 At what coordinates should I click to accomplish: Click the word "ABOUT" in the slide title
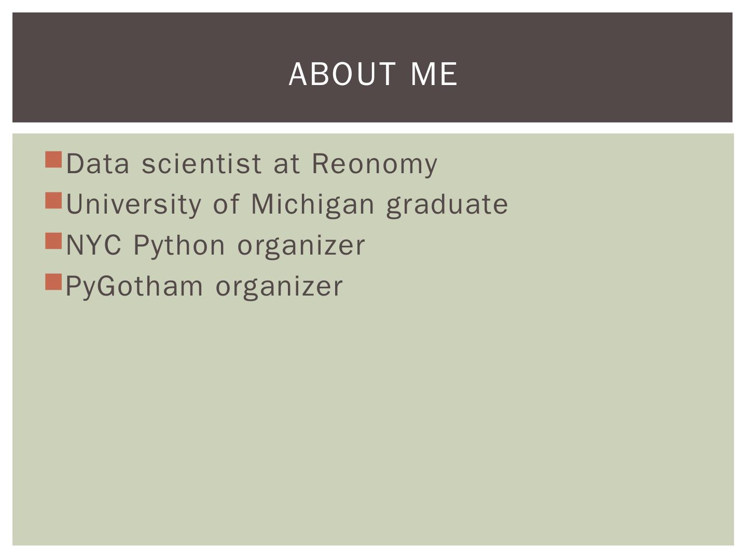342,74
